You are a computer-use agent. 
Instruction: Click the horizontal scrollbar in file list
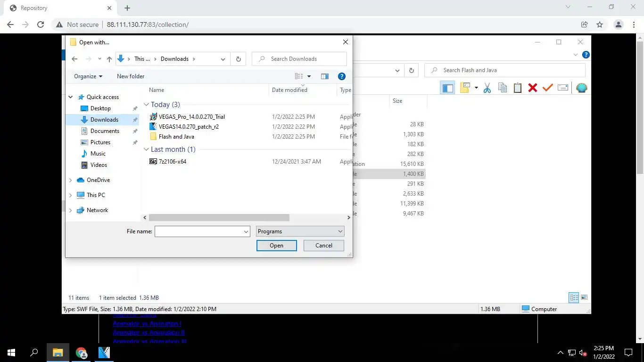[x=219, y=218]
